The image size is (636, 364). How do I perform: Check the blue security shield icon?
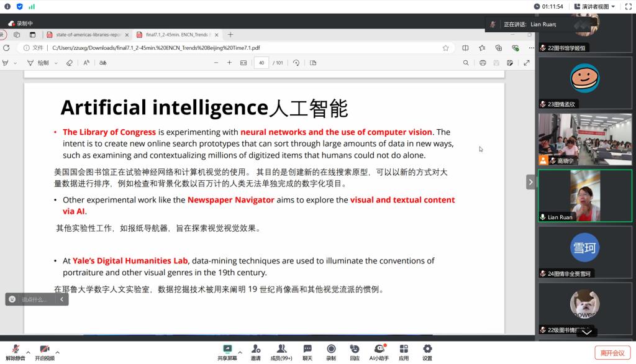pyautogui.click(x=19, y=6)
